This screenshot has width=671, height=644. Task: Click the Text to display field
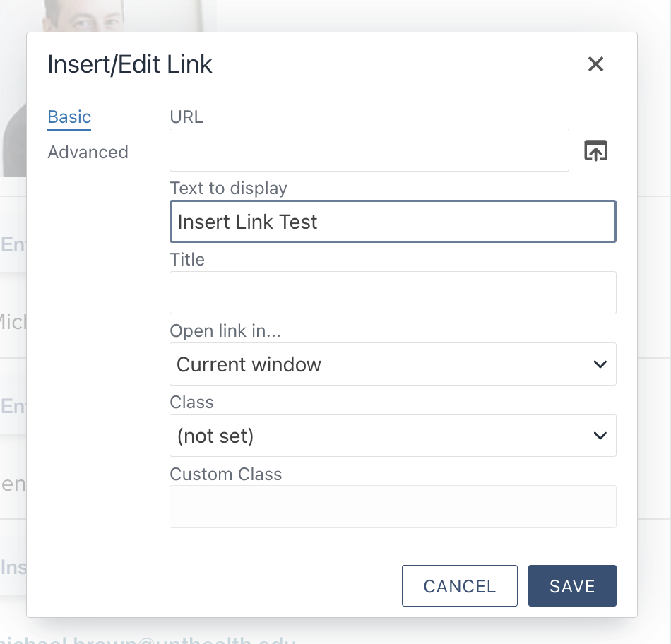click(392, 222)
